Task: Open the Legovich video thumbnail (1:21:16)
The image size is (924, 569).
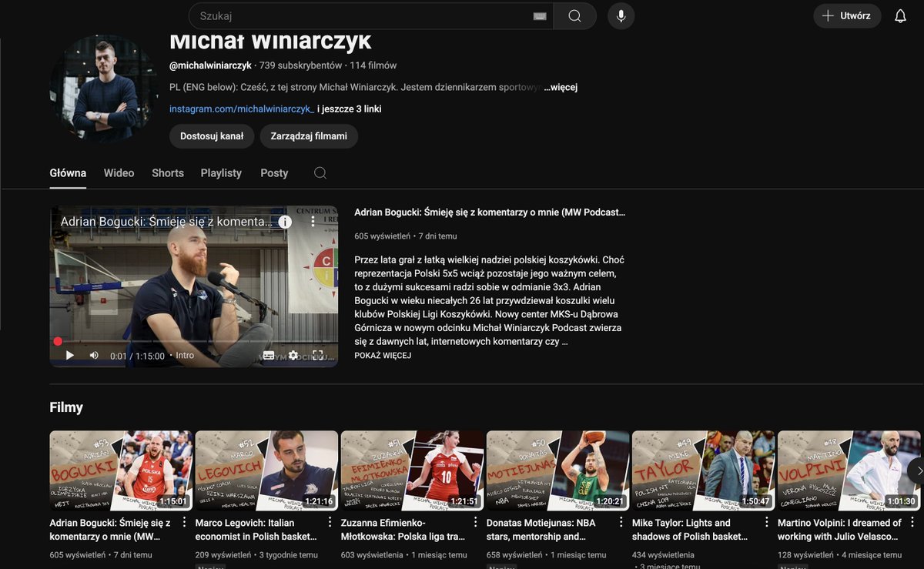Action: (267, 470)
